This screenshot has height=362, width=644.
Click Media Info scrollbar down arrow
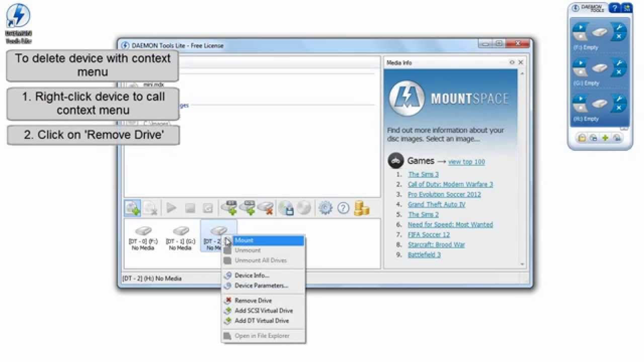point(523,264)
